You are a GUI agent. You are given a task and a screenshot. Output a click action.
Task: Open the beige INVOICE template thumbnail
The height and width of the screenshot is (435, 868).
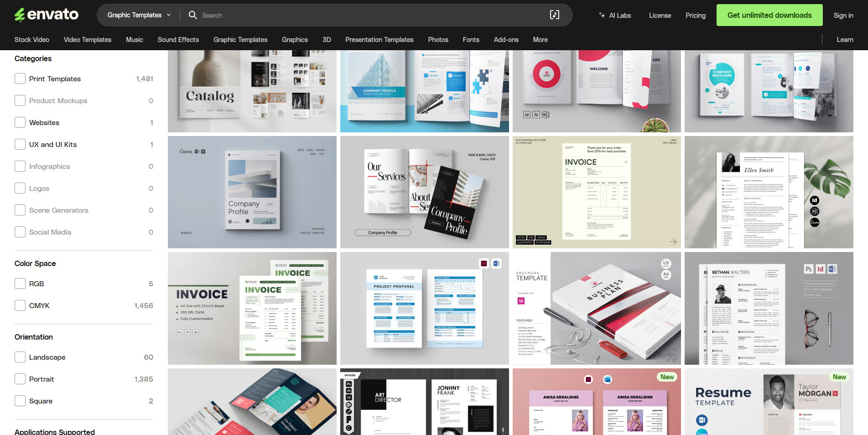[597, 192]
